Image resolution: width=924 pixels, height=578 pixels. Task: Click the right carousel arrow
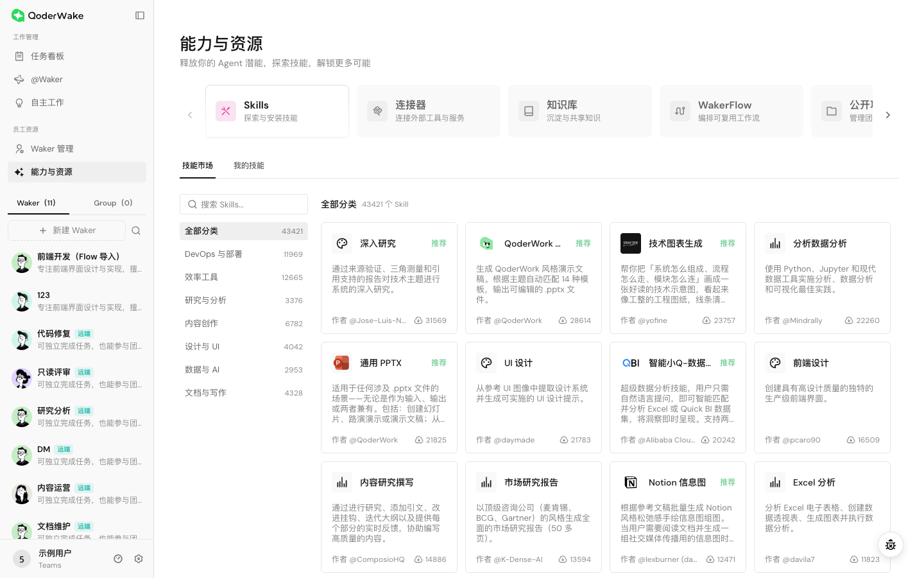point(888,115)
